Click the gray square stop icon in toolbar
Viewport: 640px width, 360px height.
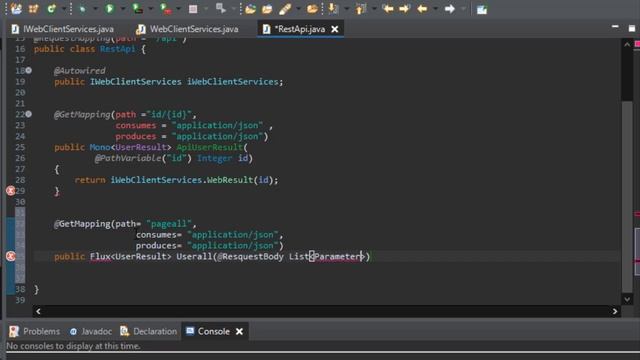click(x=193, y=9)
